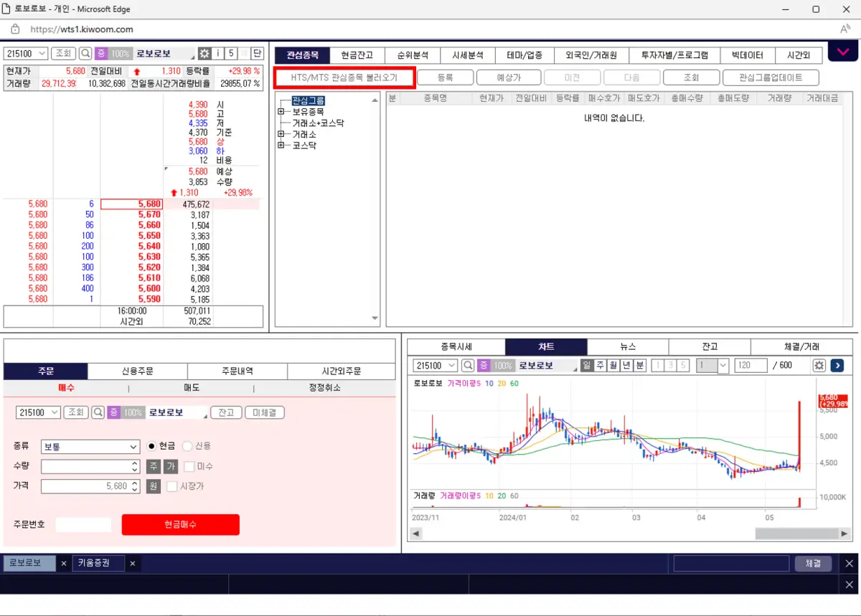
Task: Switch to the '뉴스' tab
Action: pos(628,346)
